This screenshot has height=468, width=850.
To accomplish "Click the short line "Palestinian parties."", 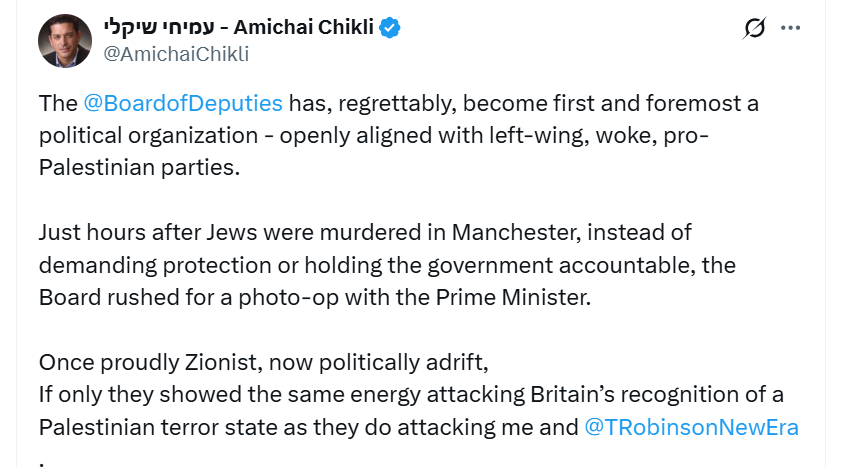I will [140, 167].
